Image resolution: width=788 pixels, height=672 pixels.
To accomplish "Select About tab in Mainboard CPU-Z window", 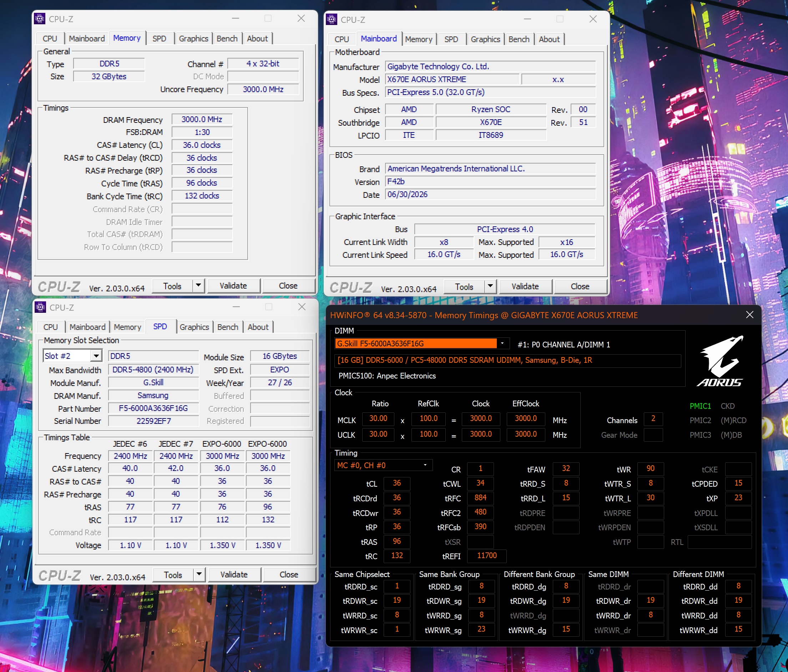I will coord(550,39).
